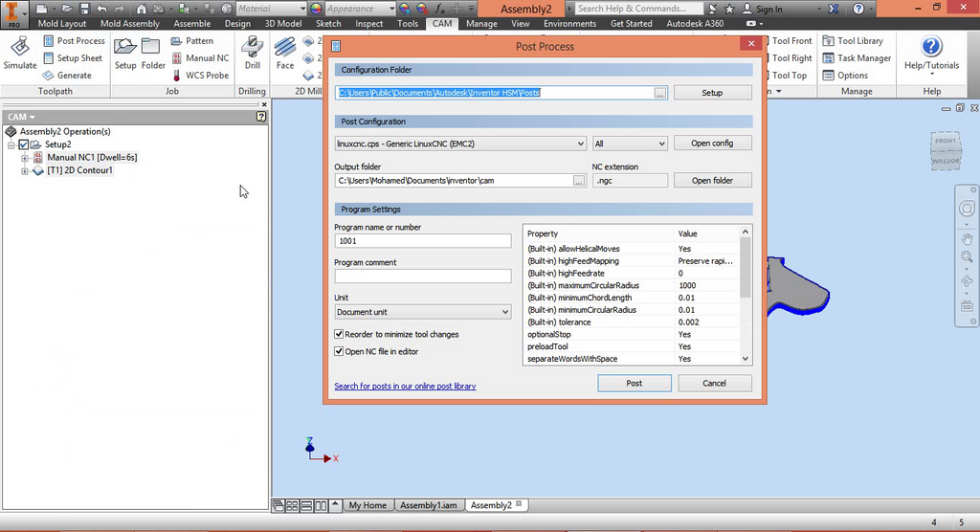Choose the Drill operation

tap(252, 53)
